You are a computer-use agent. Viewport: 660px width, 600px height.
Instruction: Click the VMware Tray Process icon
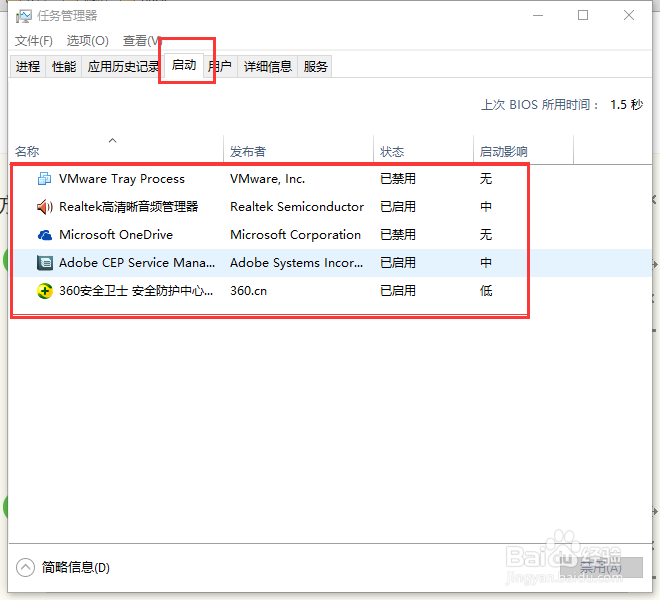pyautogui.click(x=45, y=179)
